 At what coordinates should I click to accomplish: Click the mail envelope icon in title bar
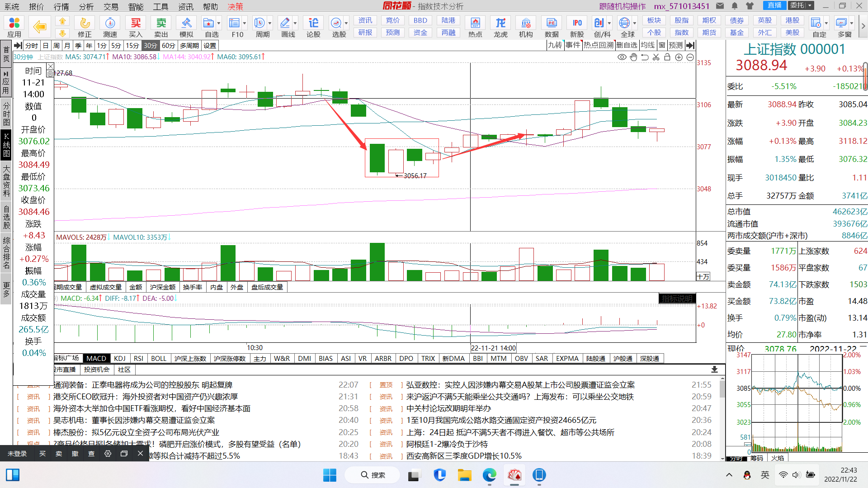(x=720, y=6)
